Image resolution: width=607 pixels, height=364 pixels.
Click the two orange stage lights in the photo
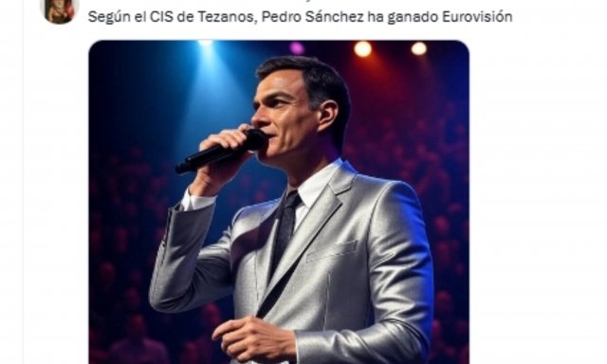point(390,48)
